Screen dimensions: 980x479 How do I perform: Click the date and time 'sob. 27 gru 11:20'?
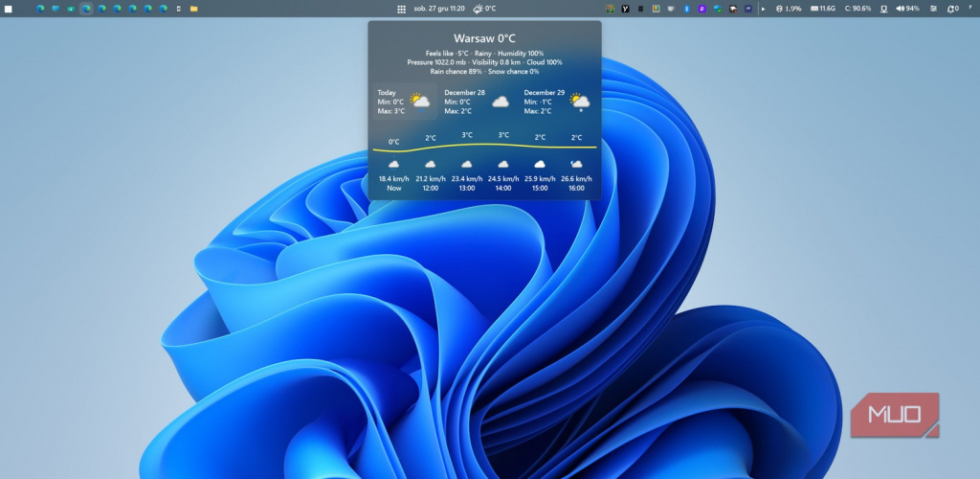point(439,9)
